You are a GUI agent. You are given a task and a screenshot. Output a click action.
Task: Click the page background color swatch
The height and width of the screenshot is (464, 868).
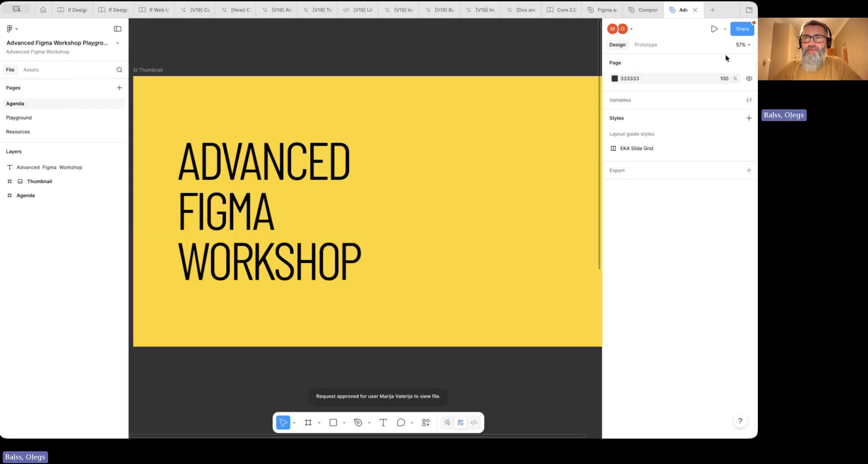click(615, 78)
